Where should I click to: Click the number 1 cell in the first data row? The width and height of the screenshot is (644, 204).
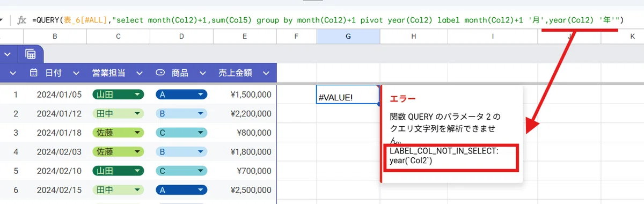16,94
